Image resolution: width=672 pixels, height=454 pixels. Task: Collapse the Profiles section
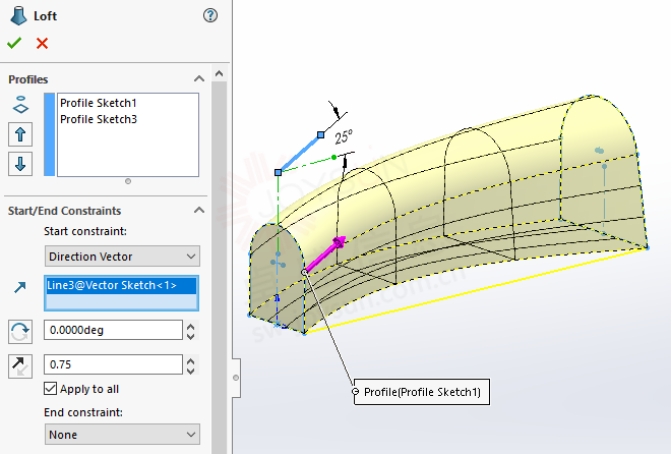(x=199, y=79)
